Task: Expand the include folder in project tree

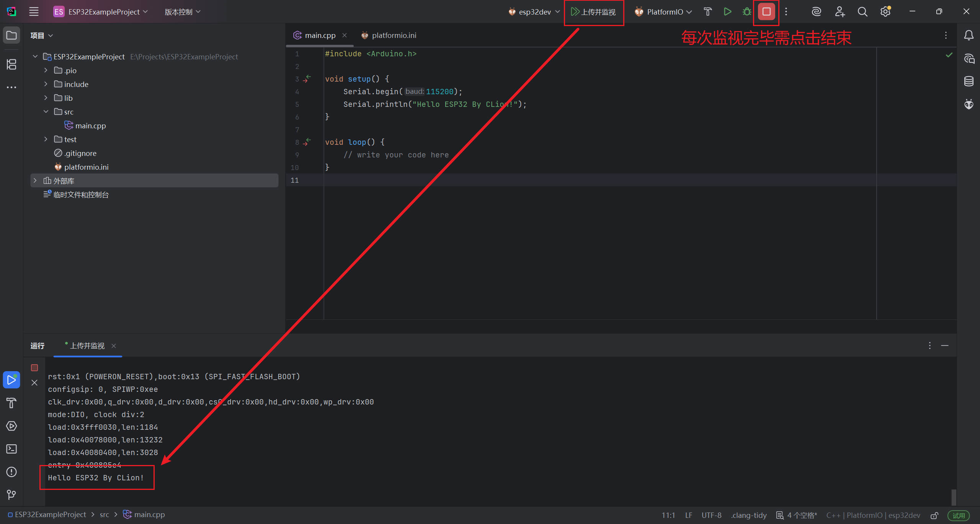Action: (46, 84)
